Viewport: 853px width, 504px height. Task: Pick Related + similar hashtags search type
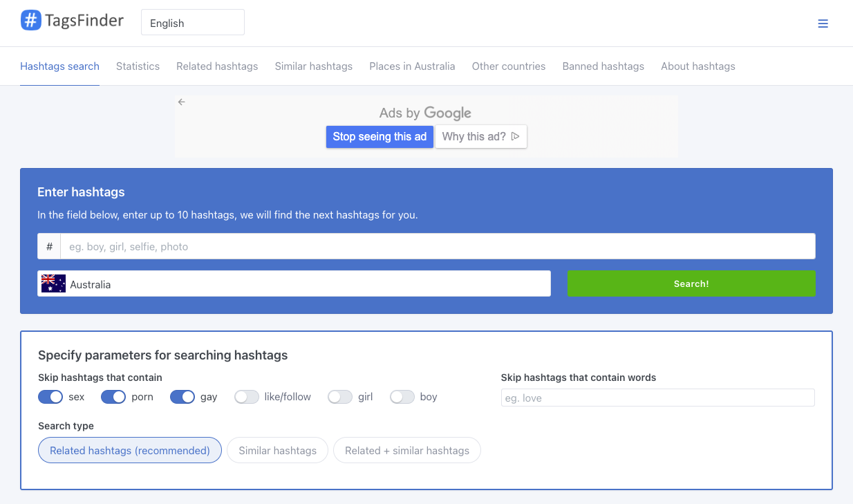pos(407,450)
